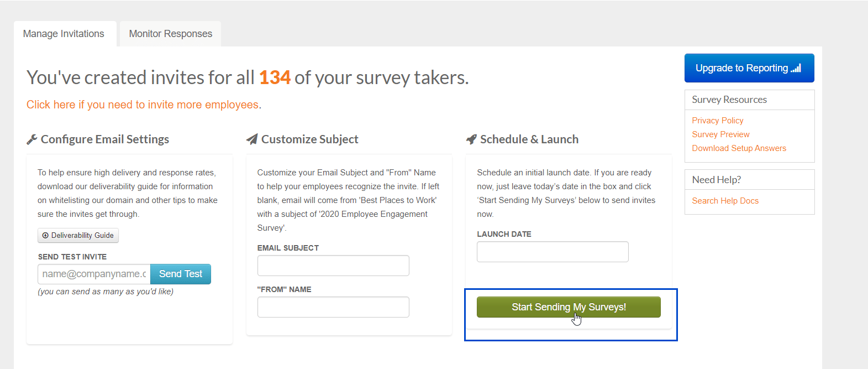
Task: Click the paper plane icon beside Customize Subject
Action: (251, 138)
